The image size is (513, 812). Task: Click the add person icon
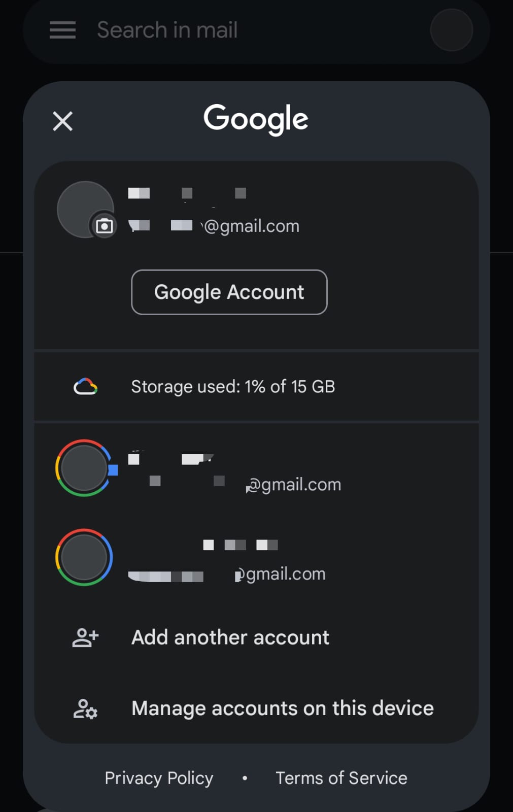85,637
